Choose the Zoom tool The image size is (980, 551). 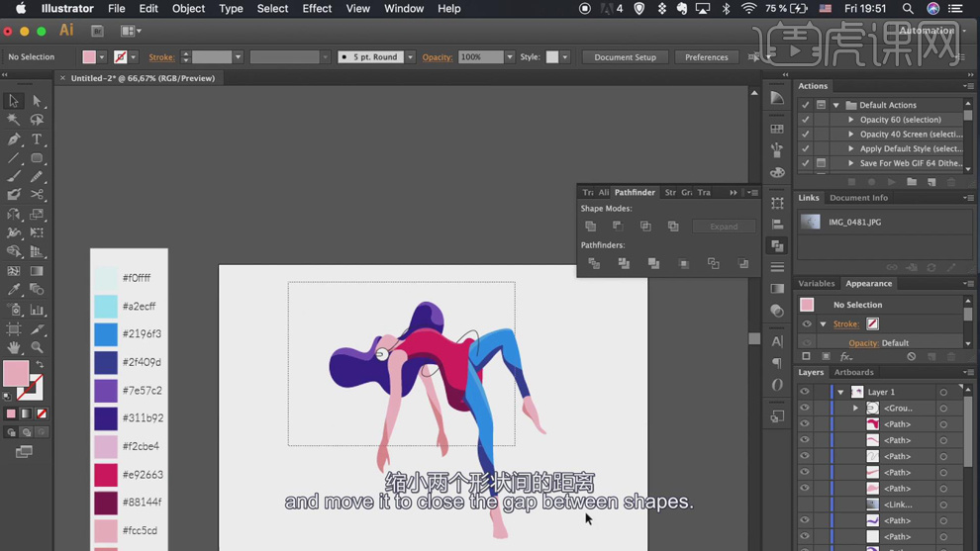tap(37, 347)
